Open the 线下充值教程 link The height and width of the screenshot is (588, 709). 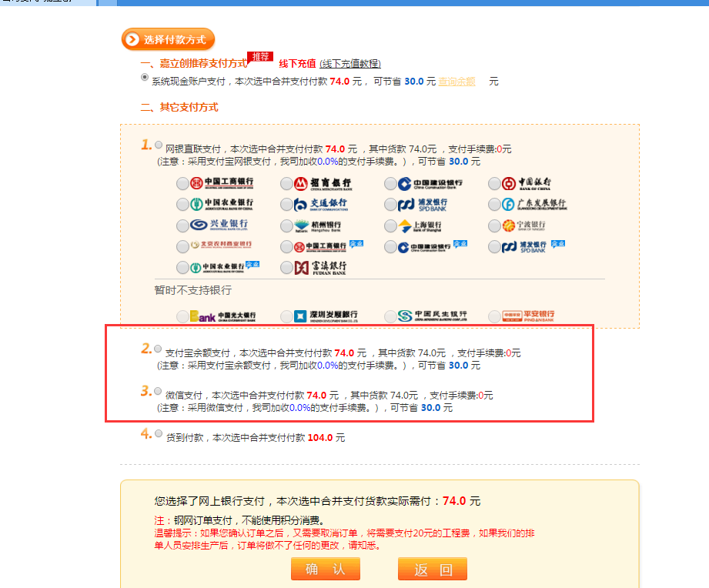pyautogui.click(x=350, y=63)
